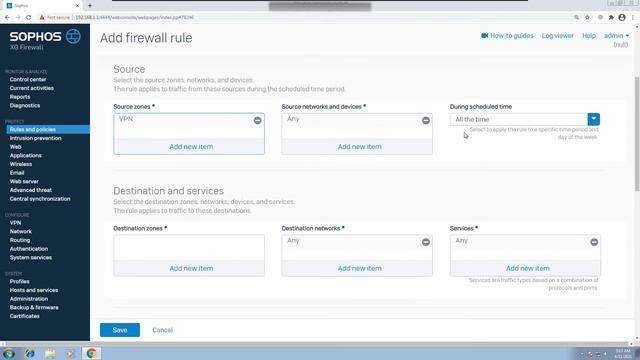The image size is (640, 360).
Task: Open the Log viewer
Action: (558, 36)
